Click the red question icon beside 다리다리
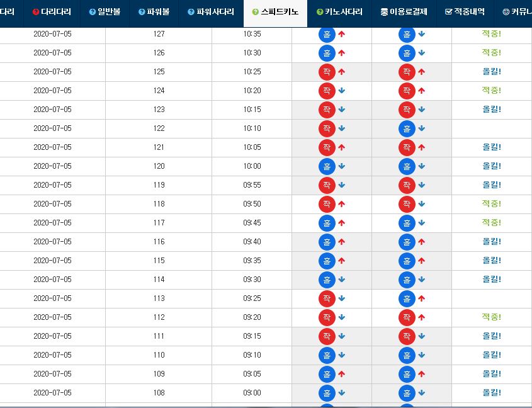 [x=36, y=12]
